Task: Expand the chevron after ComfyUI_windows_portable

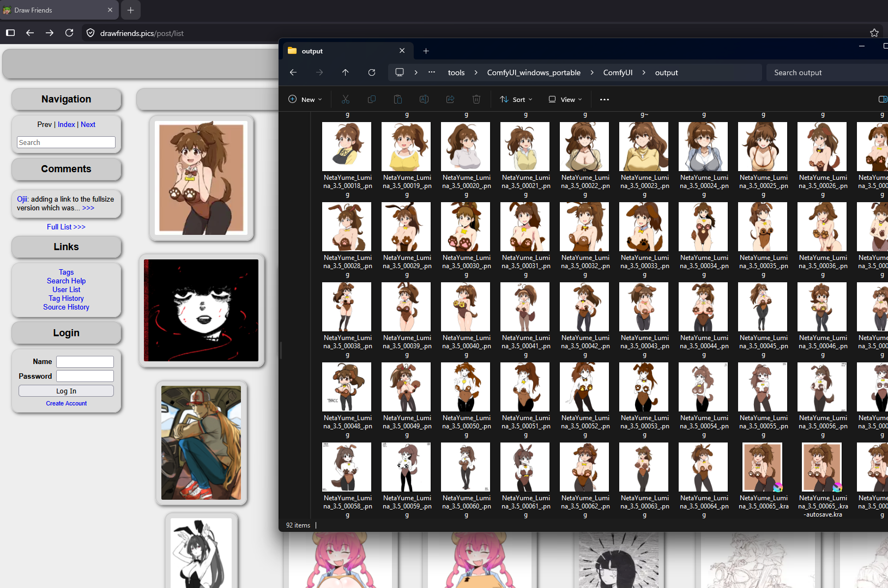Action: tap(592, 72)
